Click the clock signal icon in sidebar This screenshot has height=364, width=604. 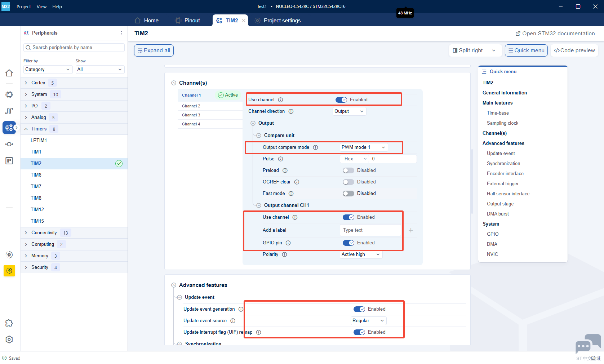click(9, 111)
